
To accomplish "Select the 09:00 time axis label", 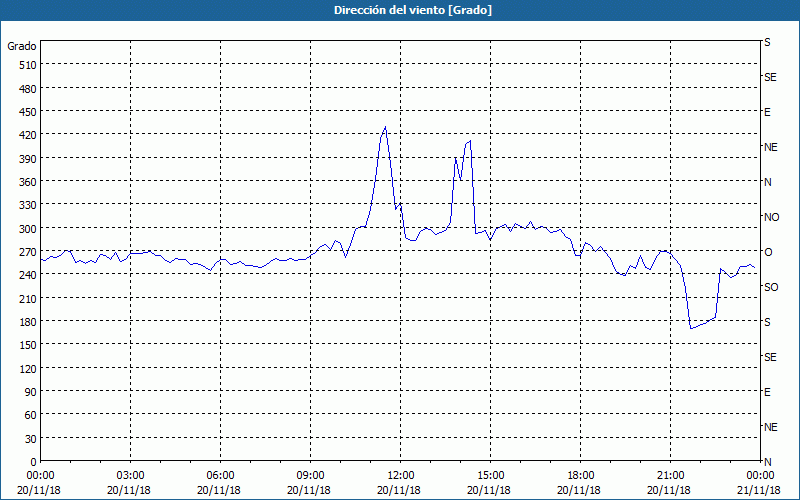I will point(310,476).
